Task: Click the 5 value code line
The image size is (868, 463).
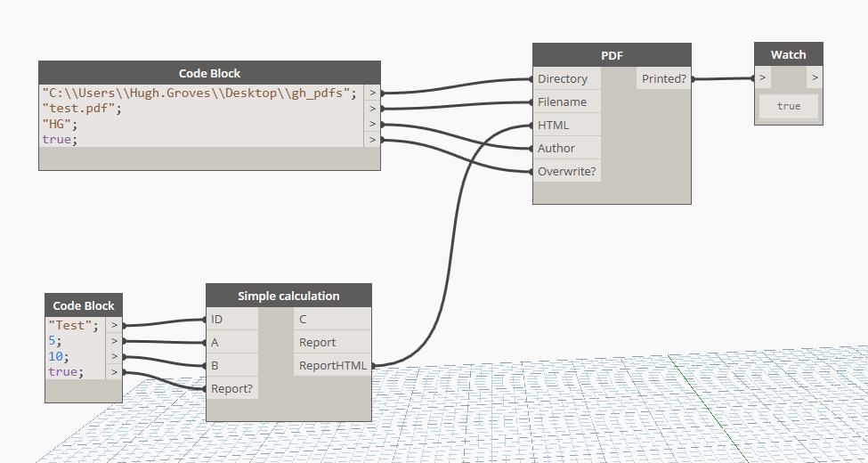Action: click(x=55, y=341)
